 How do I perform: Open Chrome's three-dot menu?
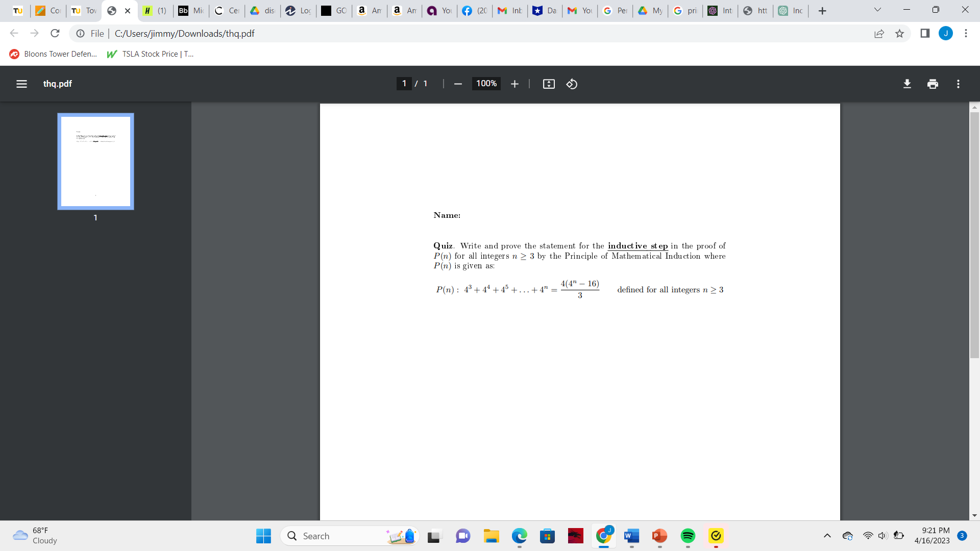tap(966, 33)
